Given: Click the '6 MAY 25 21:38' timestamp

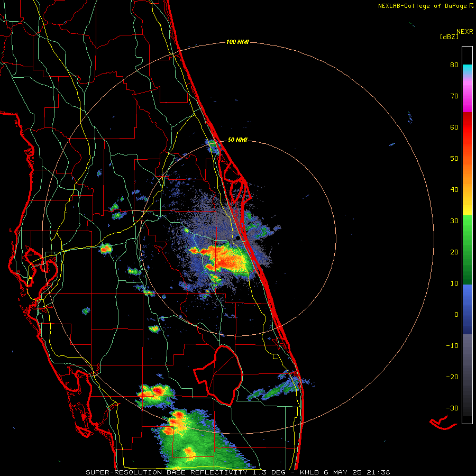Looking at the screenshot, I should pyautogui.click(x=358, y=472).
